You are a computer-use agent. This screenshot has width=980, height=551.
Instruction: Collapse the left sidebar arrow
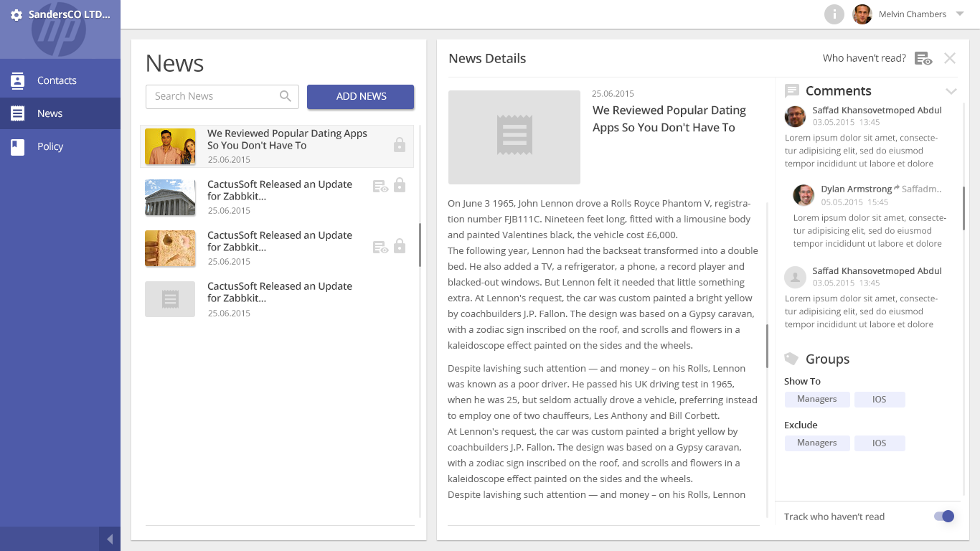[x=109, y=539]
